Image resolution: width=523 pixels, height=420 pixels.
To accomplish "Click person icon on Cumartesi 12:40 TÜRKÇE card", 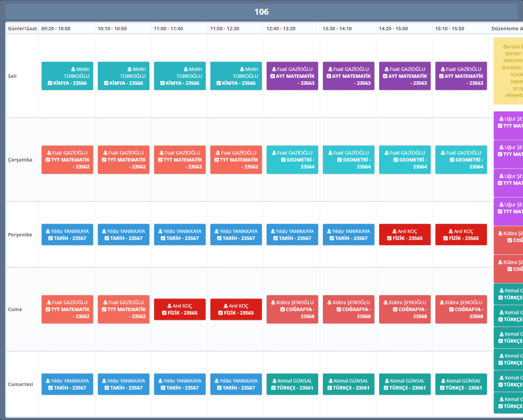I will pos(275,381).
